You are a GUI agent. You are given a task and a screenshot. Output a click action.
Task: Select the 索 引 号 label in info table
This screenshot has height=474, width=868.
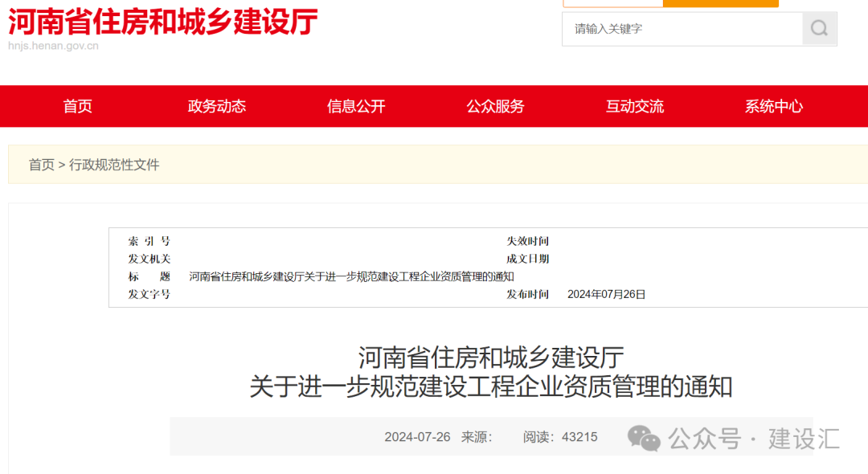point(149,241)
